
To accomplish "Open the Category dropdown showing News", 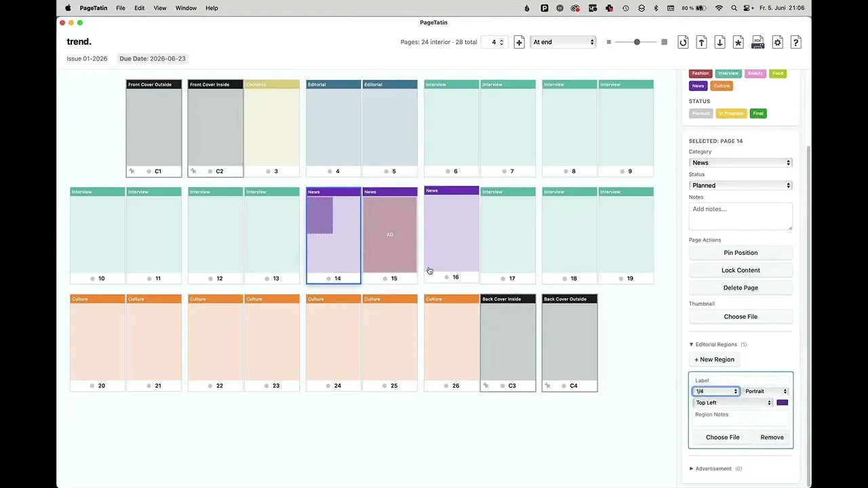I will 741,163.
